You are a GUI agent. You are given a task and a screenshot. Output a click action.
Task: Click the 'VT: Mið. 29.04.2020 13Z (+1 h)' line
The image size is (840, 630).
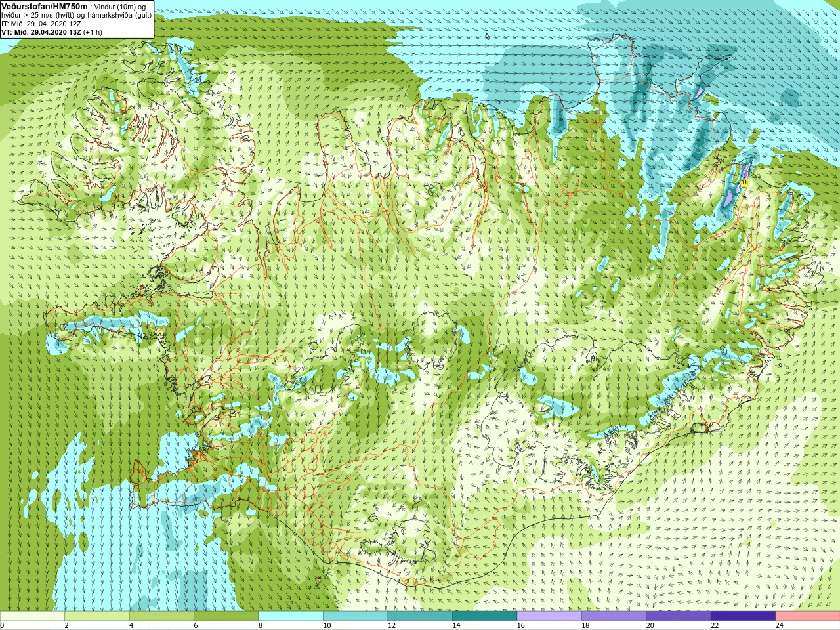coord(52,32)
